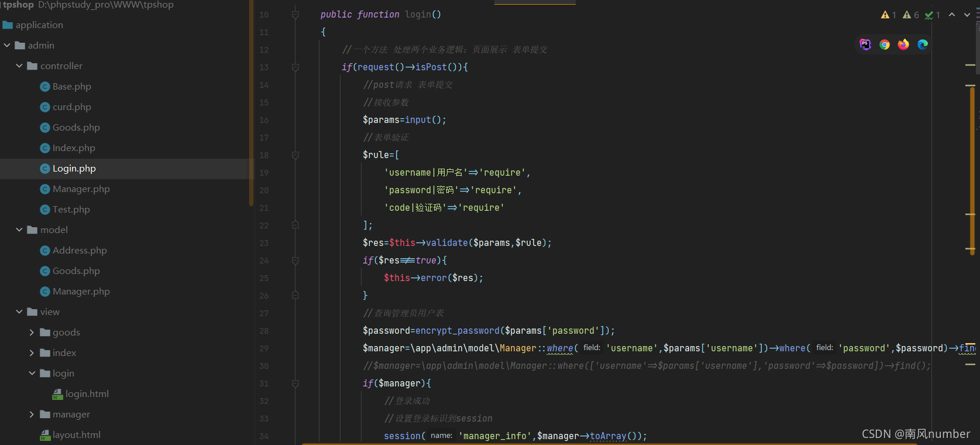Click line number 29 in gutter

(x=264, y=348)
